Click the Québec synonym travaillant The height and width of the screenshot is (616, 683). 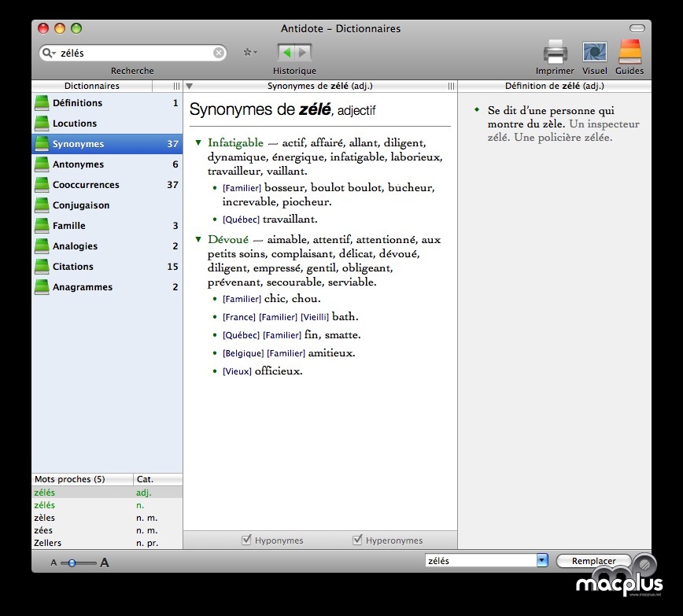click(289, 219)
